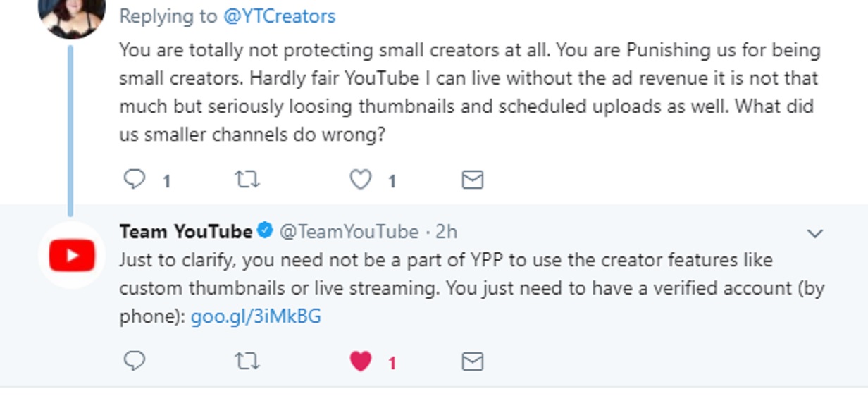Click the envelope icon under Team YouTube's tweet
This screenshot has width=868, height=396.
472,361
